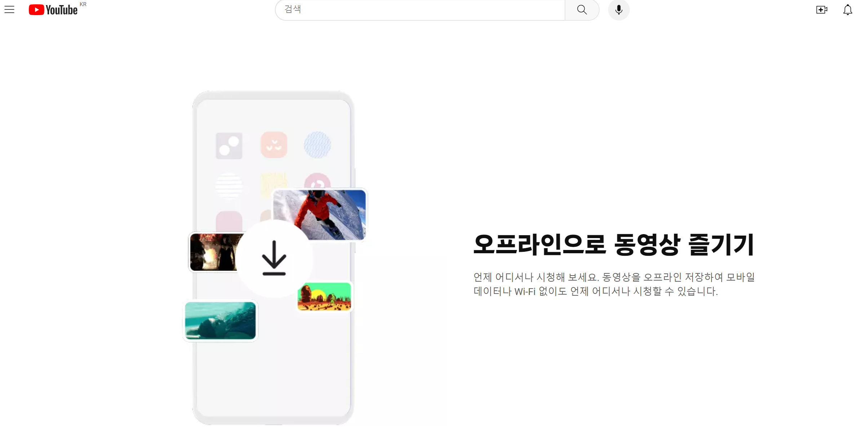Viewport: 868px width, 438px height.
Task: Select the underwater swimmer video thumbnail
Action: pos(220,321)
